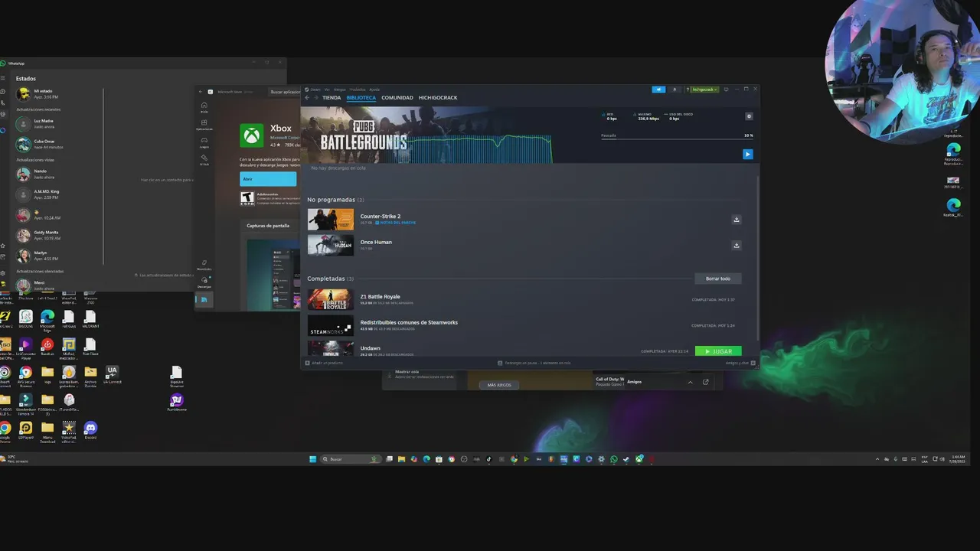
Task: Download Counter-Strike 2 via its arrow icon
Action: [x=737, y=220]
